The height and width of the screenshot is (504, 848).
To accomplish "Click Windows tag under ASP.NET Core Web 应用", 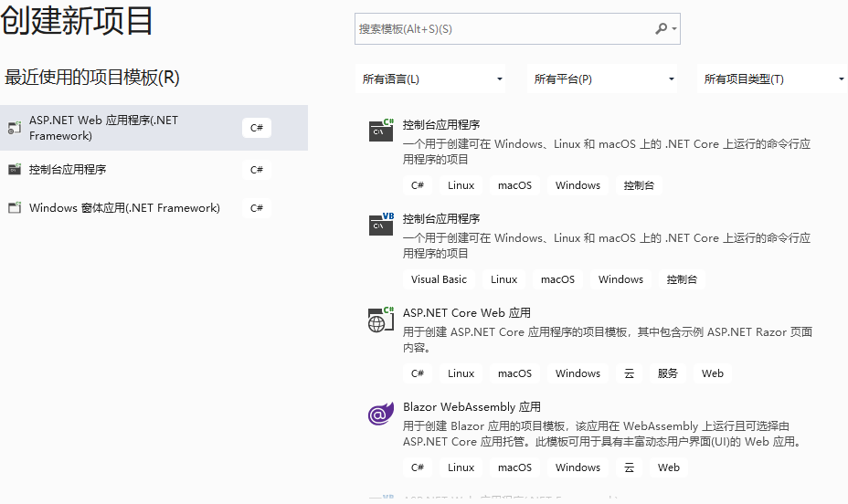I will pos(578,373).
